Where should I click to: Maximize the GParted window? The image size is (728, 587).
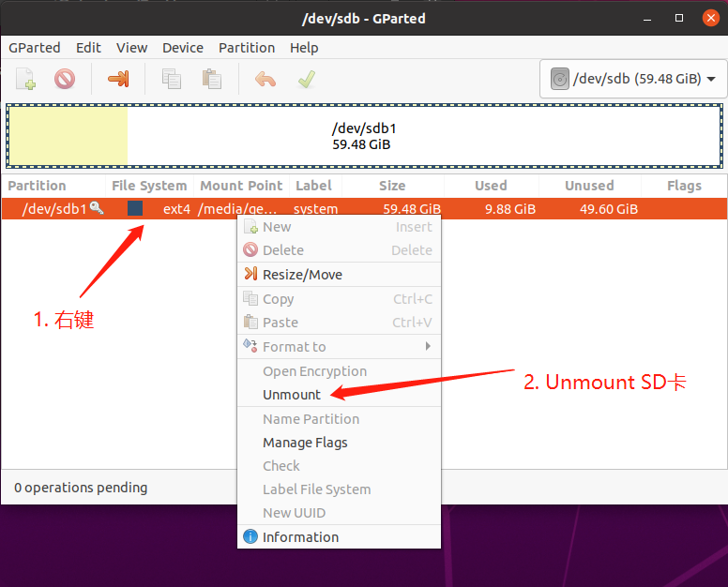679,18
